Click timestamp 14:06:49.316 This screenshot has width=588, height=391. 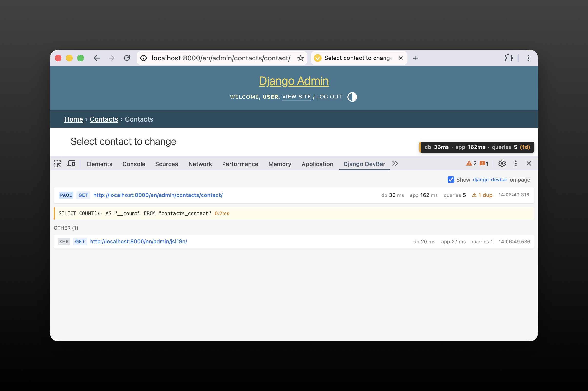(x=514, y=195)
